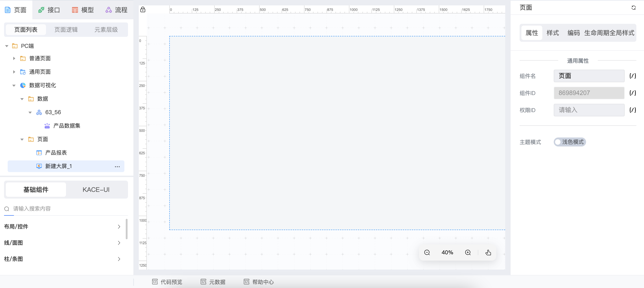Select the 产品数据集 tree item
644x288 pixels.
click(67, 126)
